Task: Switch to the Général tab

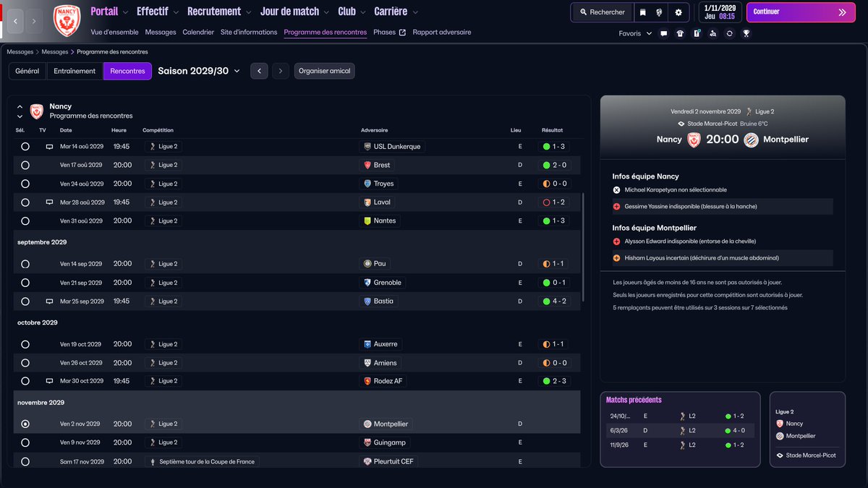Action: (27, 71)
